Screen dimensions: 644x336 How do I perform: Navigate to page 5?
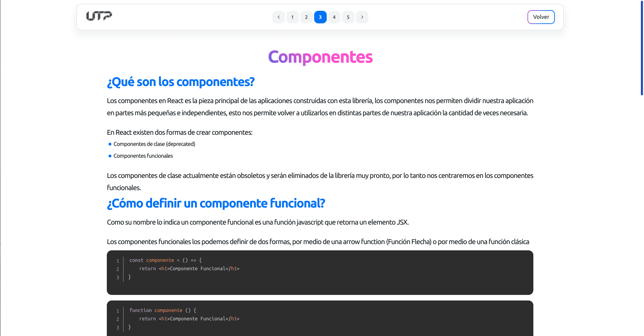click(348, 17)
